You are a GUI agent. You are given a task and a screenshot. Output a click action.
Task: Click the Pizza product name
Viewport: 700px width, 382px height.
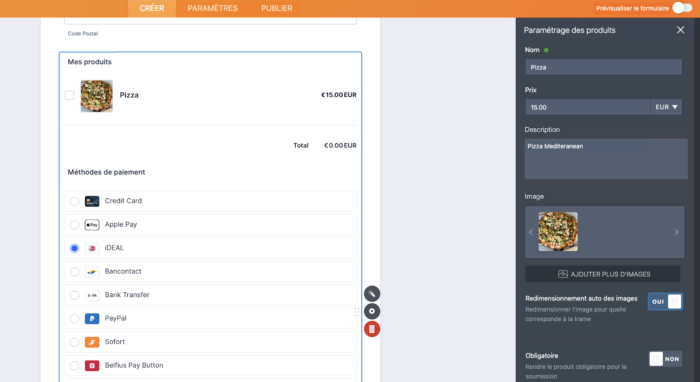coord(129,95)
